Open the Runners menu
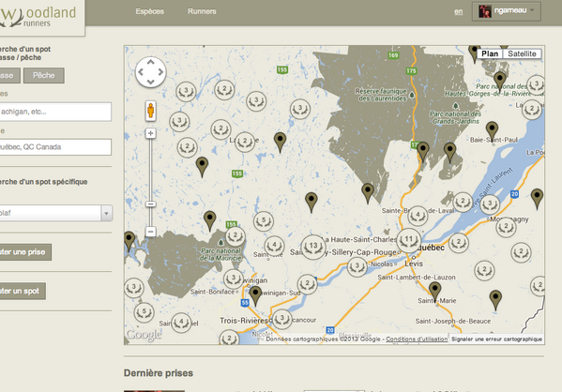The width and height of the screenshot is (562, 392). pyautogui.click(x=202, y=11)
